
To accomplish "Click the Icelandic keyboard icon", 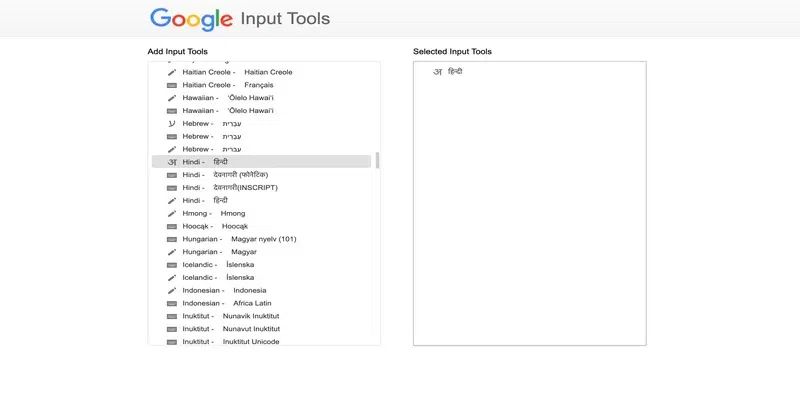I will [x=172, y=265].
